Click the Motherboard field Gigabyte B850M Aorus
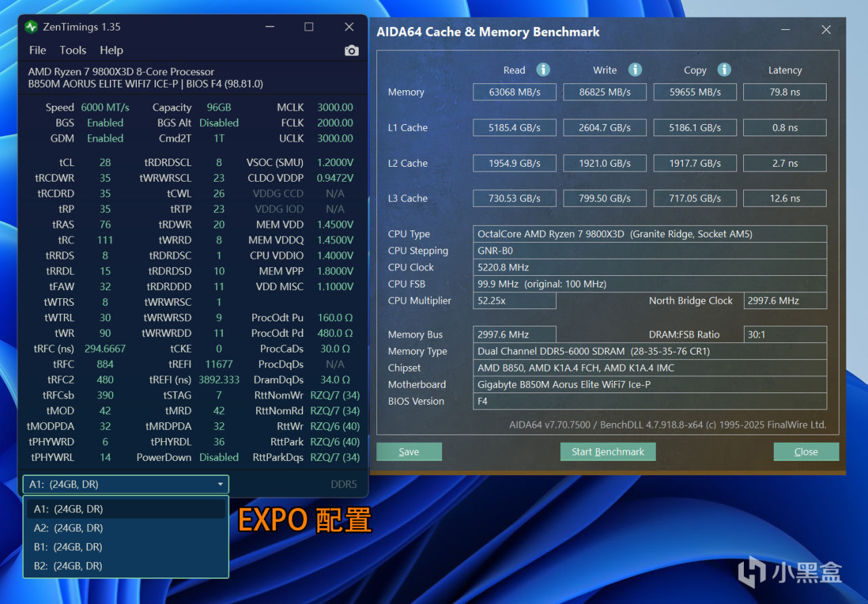The image size is (868, 604). tap(650, 384)
